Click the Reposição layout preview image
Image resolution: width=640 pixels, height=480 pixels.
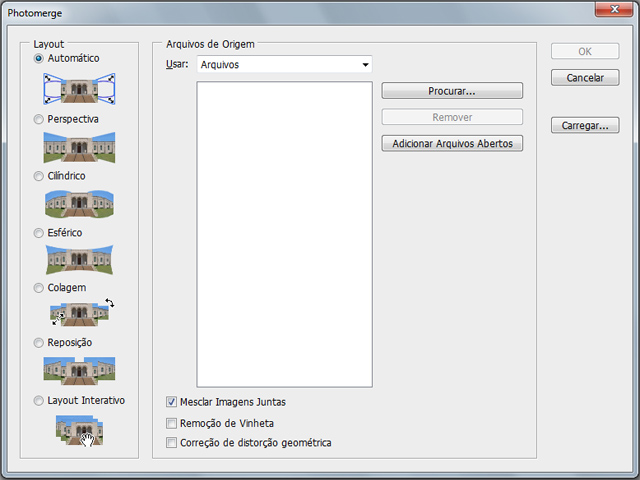[79, 371]
